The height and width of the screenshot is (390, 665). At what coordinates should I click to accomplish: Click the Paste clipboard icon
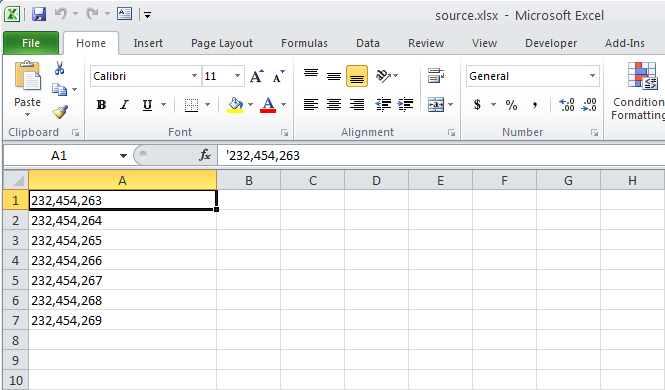(x=28, y=76)
